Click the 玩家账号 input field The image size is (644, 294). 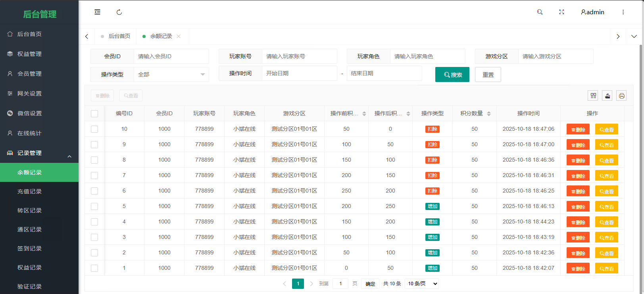click(300, 56)
